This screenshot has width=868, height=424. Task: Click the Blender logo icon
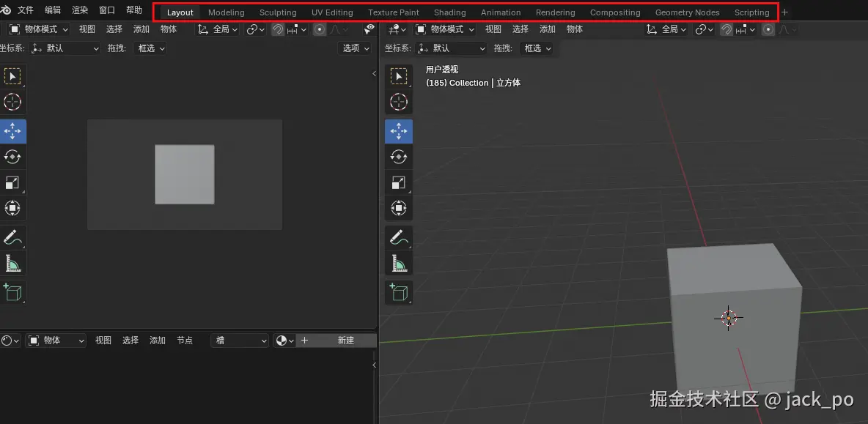(x=4, y=10)
